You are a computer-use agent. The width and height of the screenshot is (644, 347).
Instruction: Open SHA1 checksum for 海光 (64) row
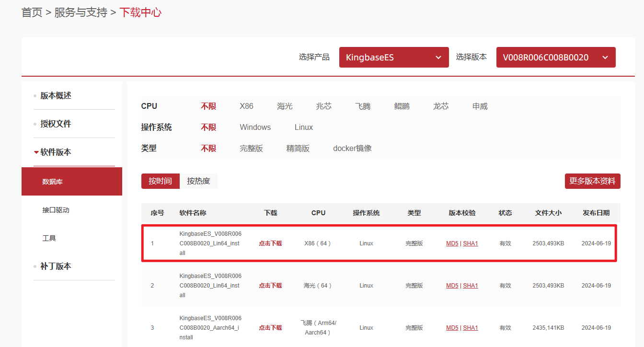[471, 286]
